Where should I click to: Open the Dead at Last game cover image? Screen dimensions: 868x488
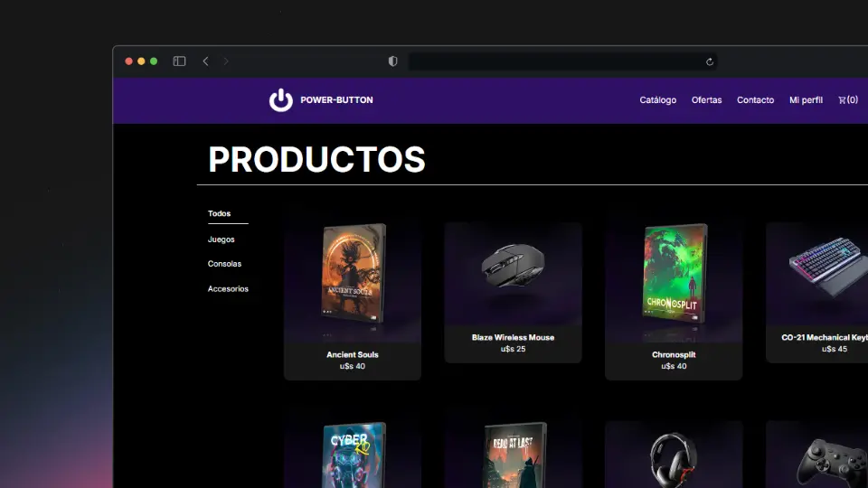click(514, 455)
